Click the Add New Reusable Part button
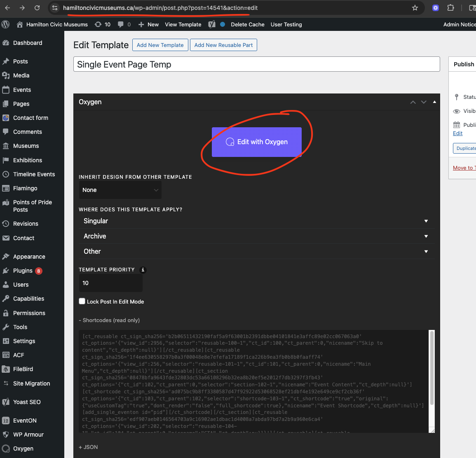The width and height of the screenshot is (476, 458). coord(223,45)
